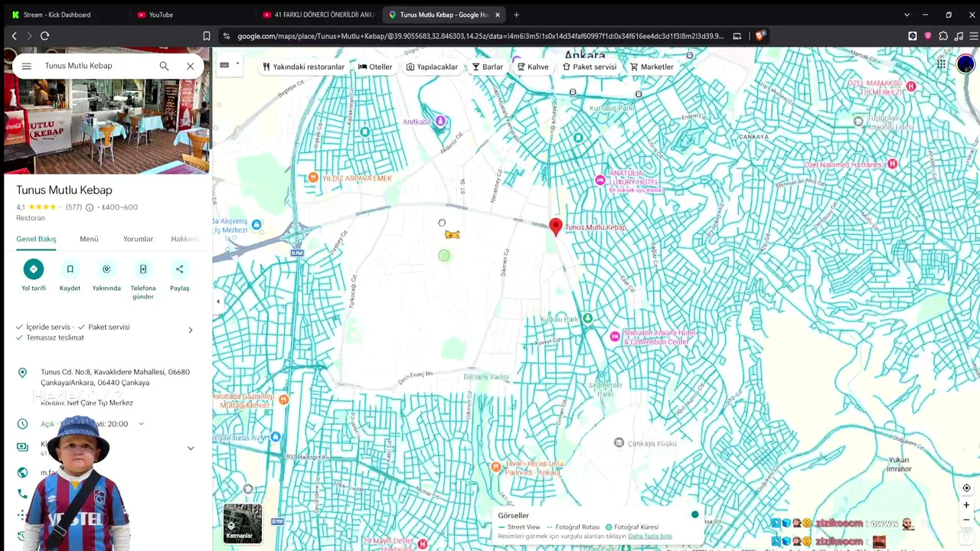The width and height of the screenshot is (980, 551).
Task: Filter by Yapılacaklar chip
Action: tap(432, 67)
